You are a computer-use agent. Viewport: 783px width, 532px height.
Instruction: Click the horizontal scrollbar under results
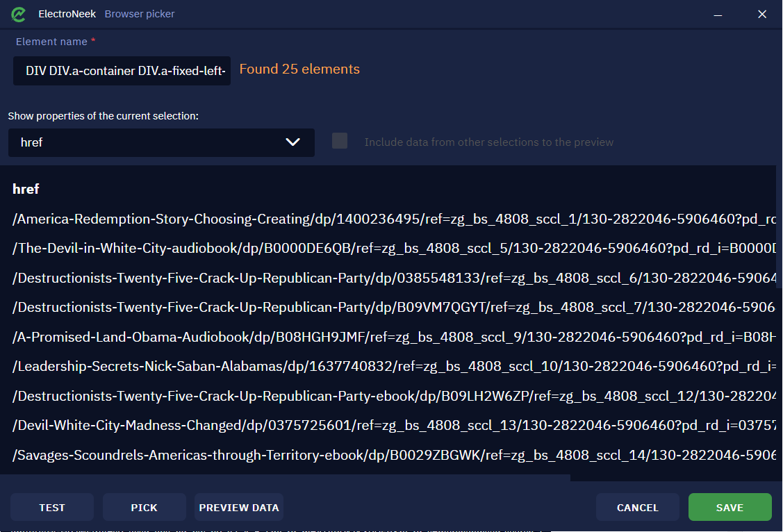click(285, 478)
